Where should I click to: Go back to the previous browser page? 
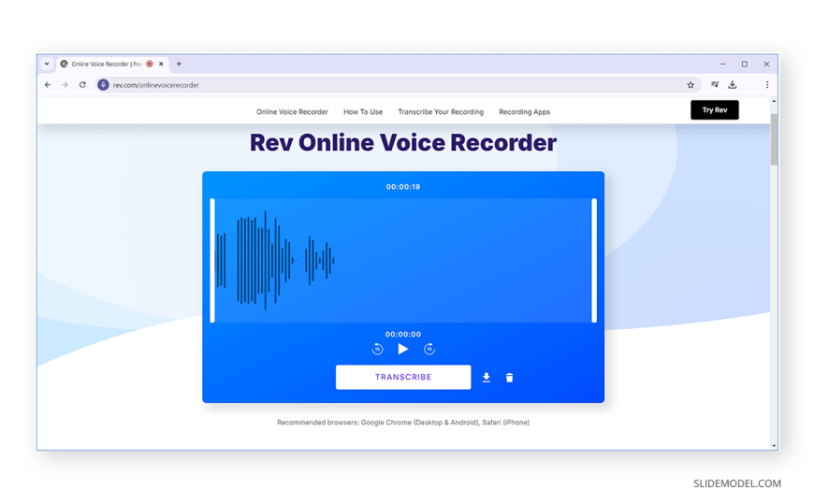tap(48, 85)
